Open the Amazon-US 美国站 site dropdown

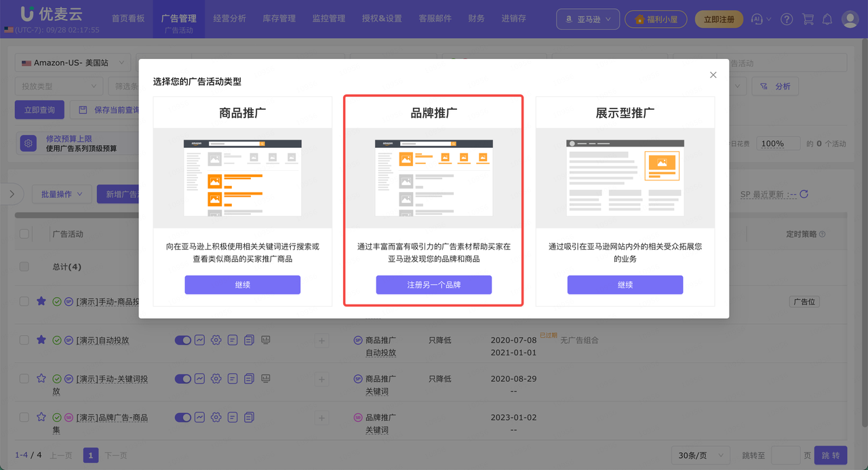[x=73, y=63]
